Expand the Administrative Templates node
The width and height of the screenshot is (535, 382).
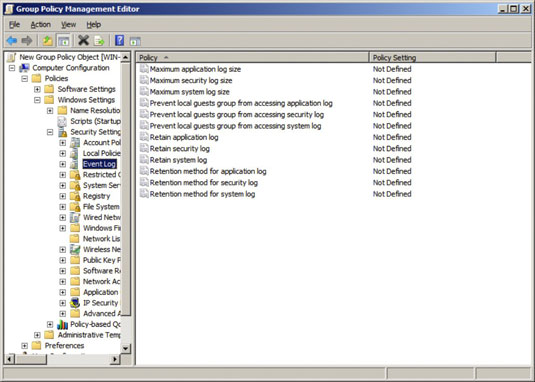37,335
